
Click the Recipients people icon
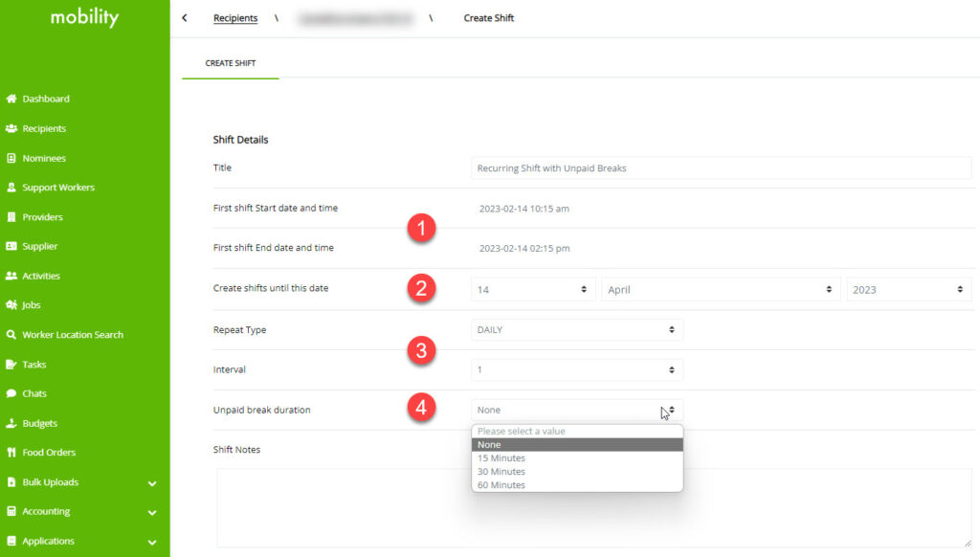(x=11, y=128)
